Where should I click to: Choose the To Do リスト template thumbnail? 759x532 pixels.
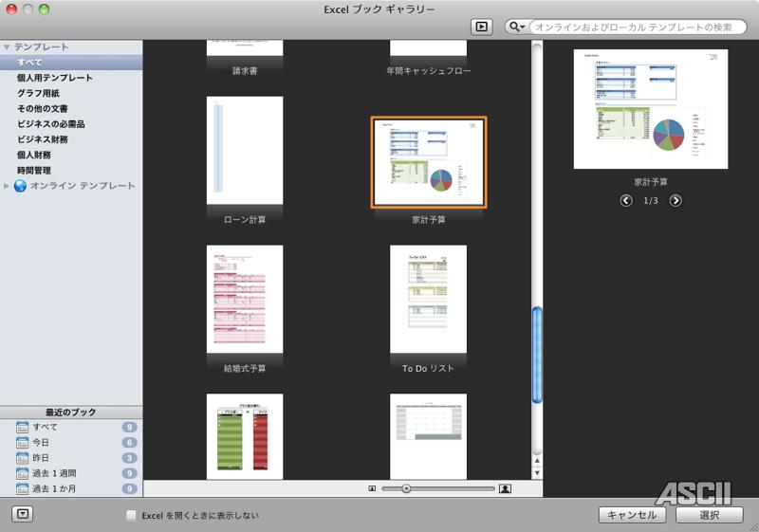pyautogui.click(x=429, y=300)
